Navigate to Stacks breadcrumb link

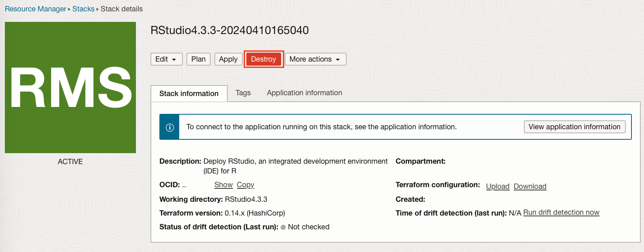83,9
